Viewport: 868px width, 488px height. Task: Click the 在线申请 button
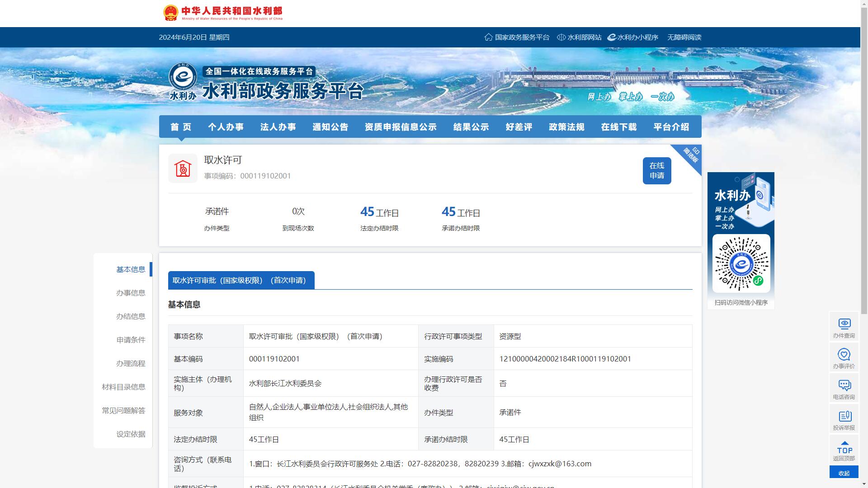pyautogui.click(x=656, y=171)
